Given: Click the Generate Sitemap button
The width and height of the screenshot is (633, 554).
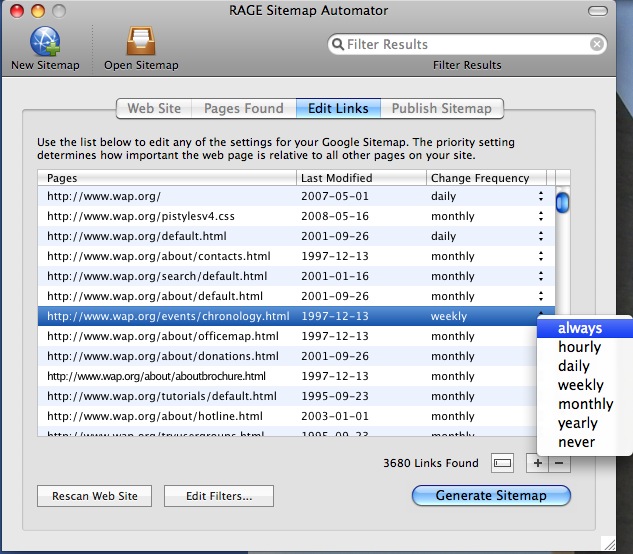Looking at the screenshot, I should click(x=491, y=495).
